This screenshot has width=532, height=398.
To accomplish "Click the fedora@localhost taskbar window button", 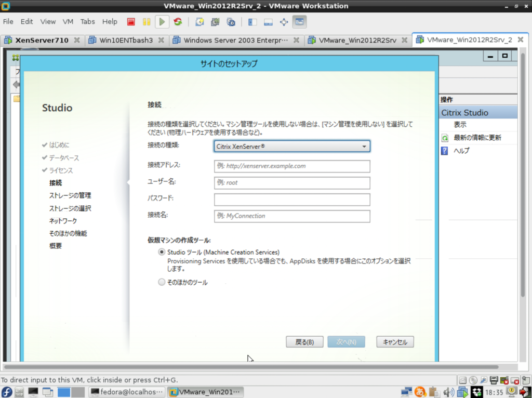I will coord(127,392).
